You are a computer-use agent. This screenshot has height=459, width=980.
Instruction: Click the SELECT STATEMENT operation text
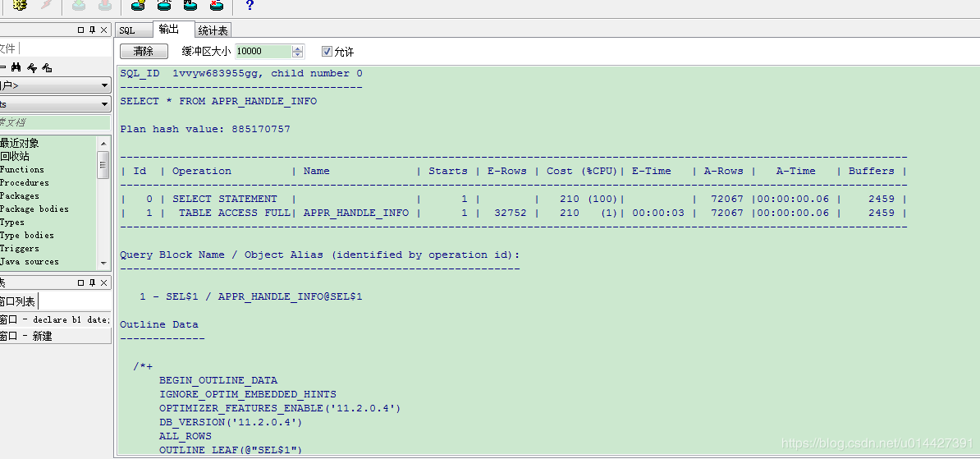coord(224,199)
